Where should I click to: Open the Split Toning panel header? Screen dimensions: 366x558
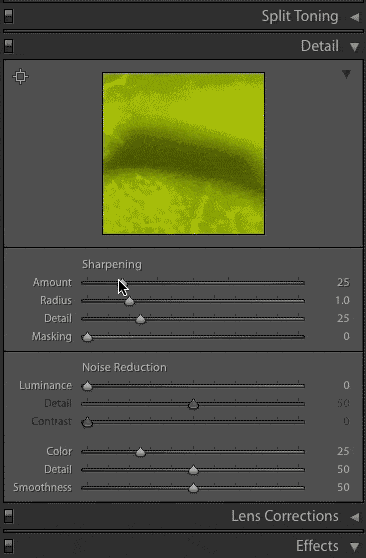pos(300,16)
